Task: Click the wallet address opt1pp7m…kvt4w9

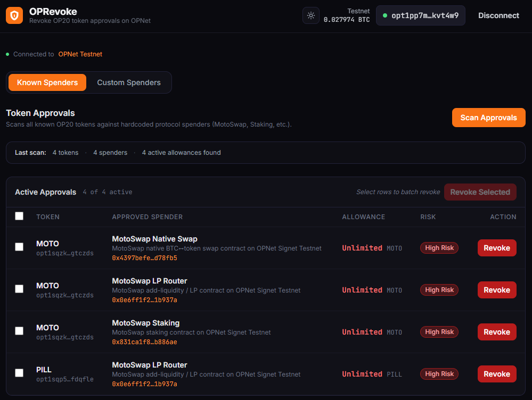Action: pos(424,15)
